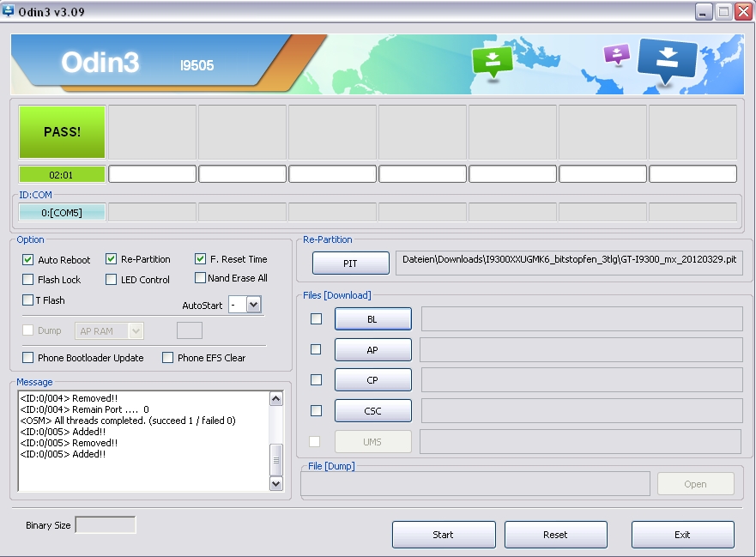Click the 'All threads completed' log line
Image resolution: width=756 pixels, height=557 pixels.
click(x=128, y=421)
